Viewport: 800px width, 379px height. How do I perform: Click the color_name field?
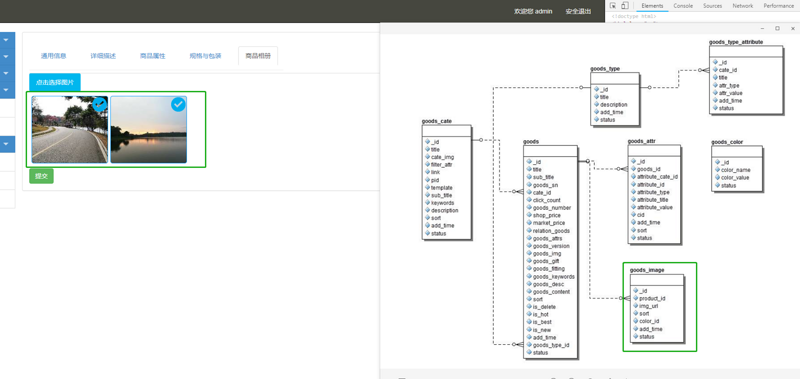[736, 170]
